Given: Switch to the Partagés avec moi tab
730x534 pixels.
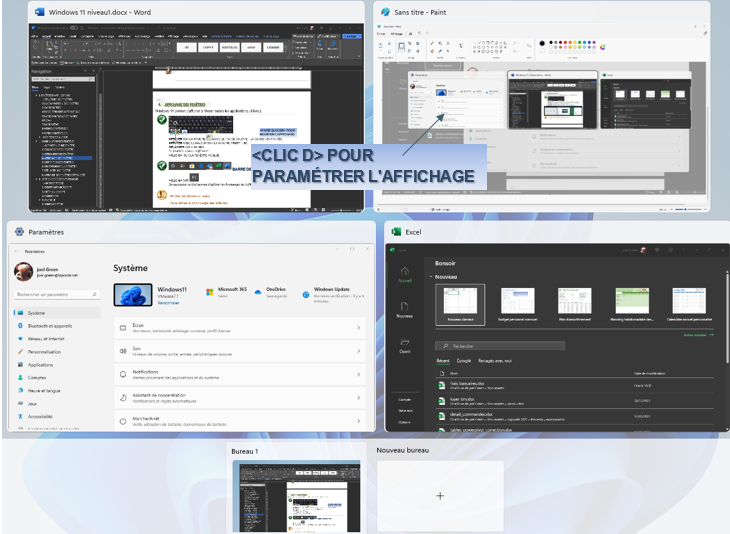Looking at the screenshot, I should 495,361.
